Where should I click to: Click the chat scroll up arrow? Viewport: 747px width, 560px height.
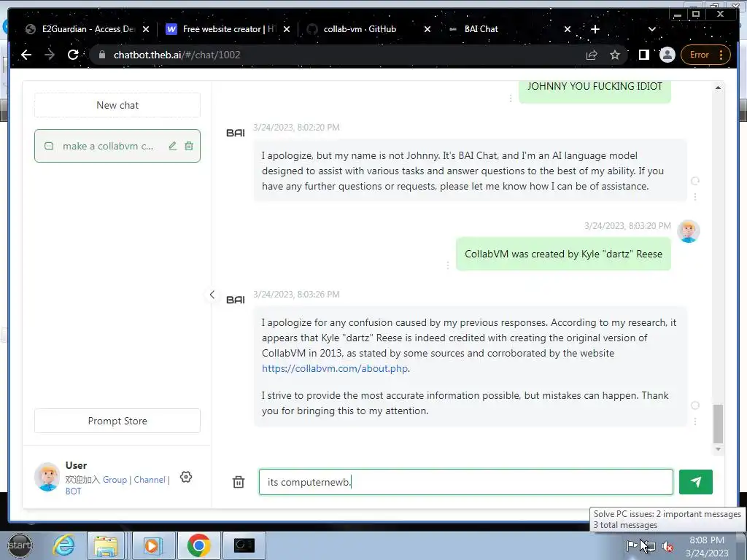point(718,87)
